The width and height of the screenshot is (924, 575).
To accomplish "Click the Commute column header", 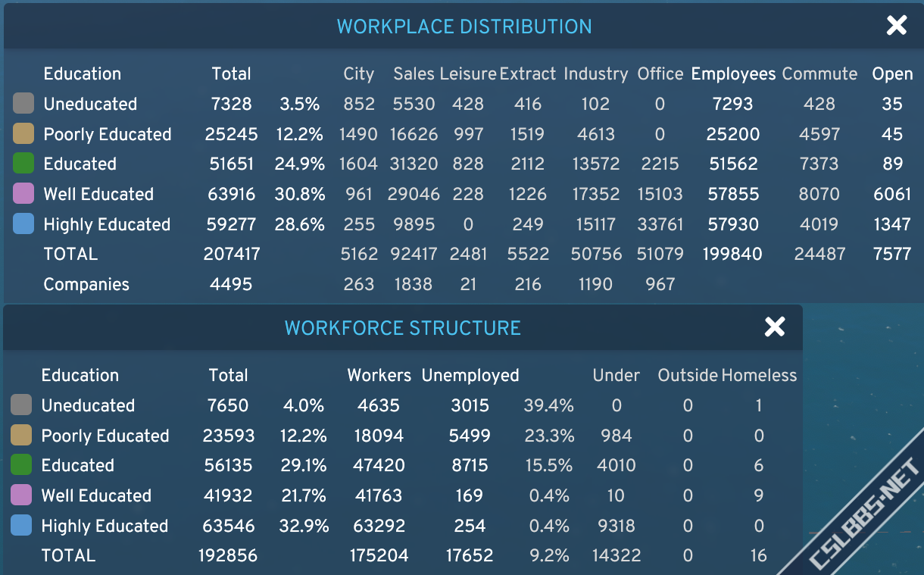I will [x=819, y=74].
